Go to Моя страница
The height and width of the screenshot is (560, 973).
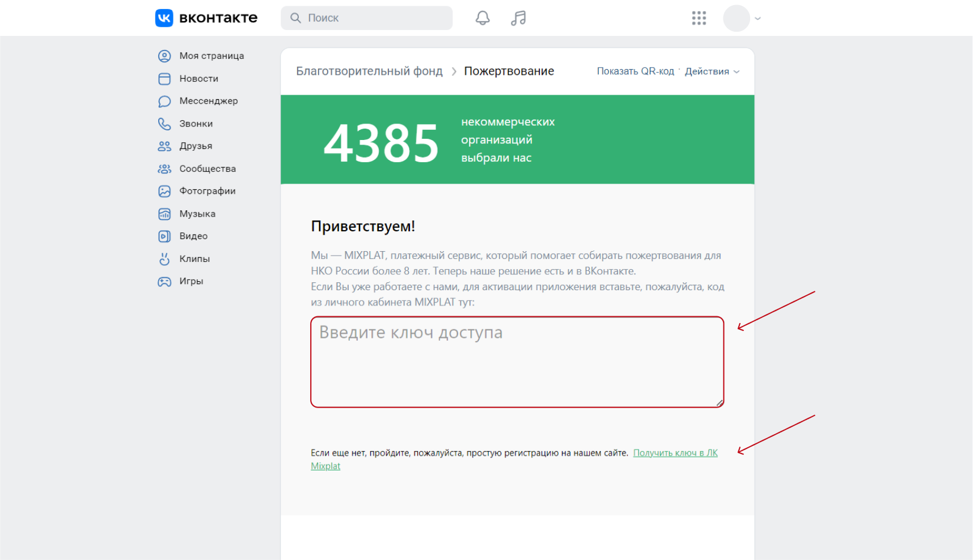211,56
